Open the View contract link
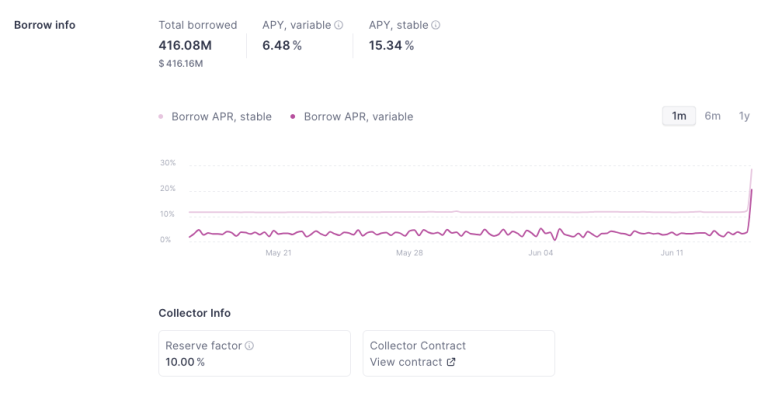 point(406,362)
